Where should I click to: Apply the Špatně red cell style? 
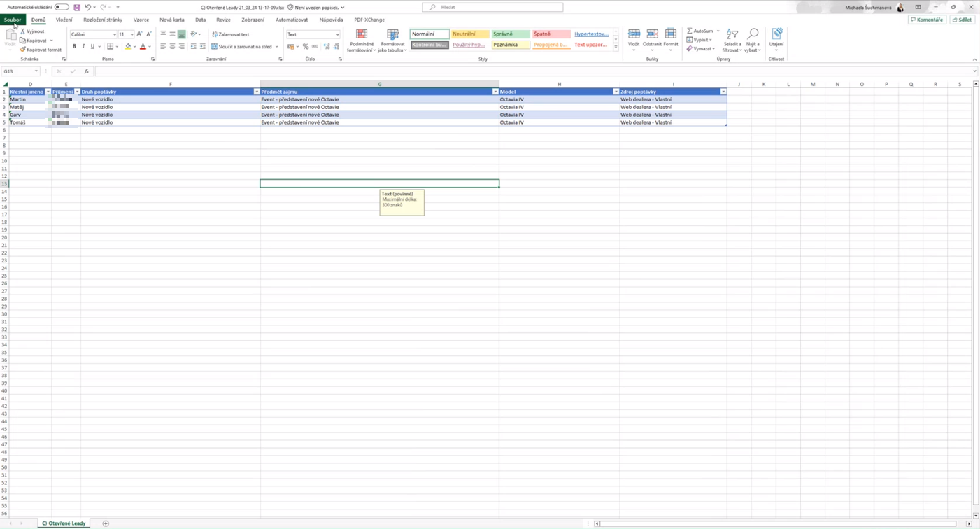pos(551,34)
